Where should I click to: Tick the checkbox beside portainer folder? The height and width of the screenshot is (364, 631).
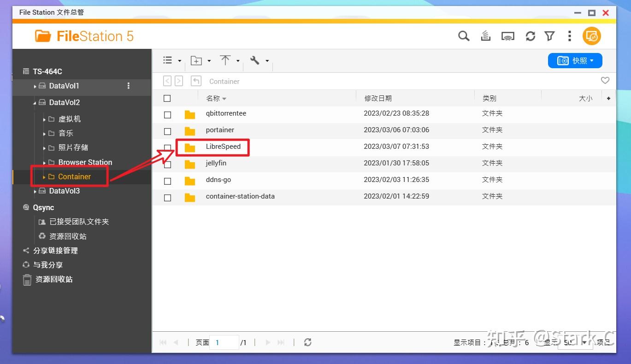(167, 131)
